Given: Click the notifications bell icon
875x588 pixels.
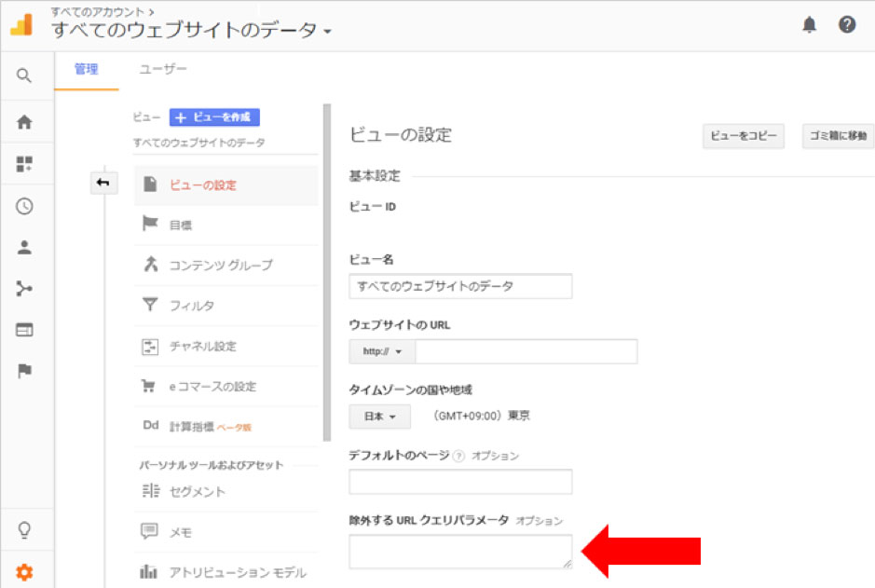Looking at the screenshot, I should 809,25.
